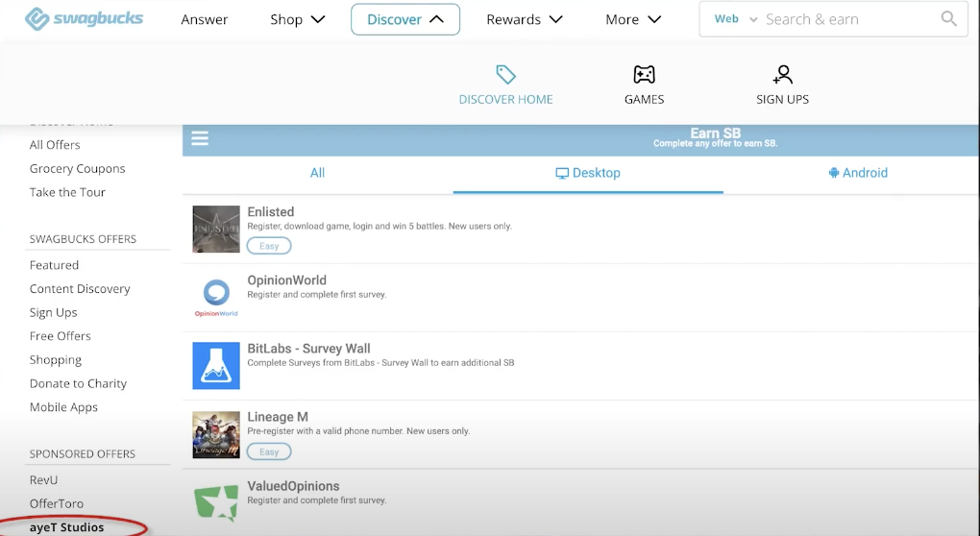Click the Games controller icon

click(644, 74)
